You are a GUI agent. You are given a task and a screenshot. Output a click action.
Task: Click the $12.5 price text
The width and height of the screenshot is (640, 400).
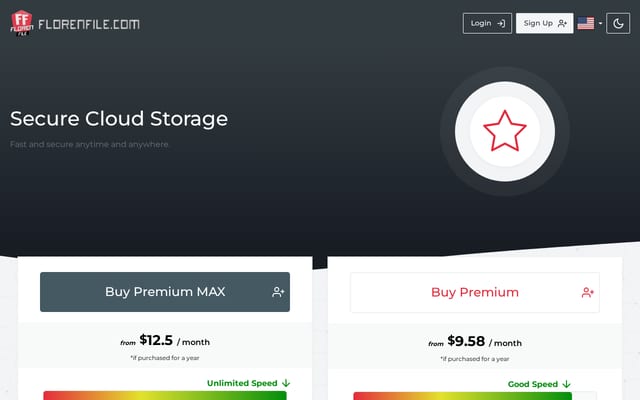156,340
